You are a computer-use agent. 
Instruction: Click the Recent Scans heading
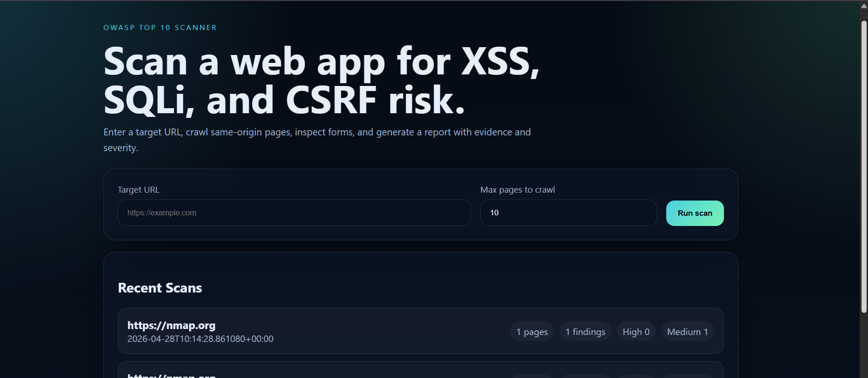coord(160,288)
